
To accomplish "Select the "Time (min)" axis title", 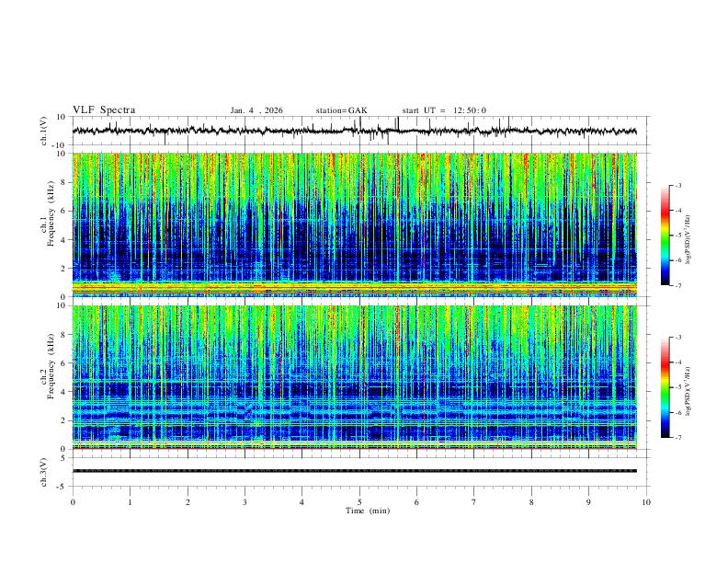I will point(368,511).
